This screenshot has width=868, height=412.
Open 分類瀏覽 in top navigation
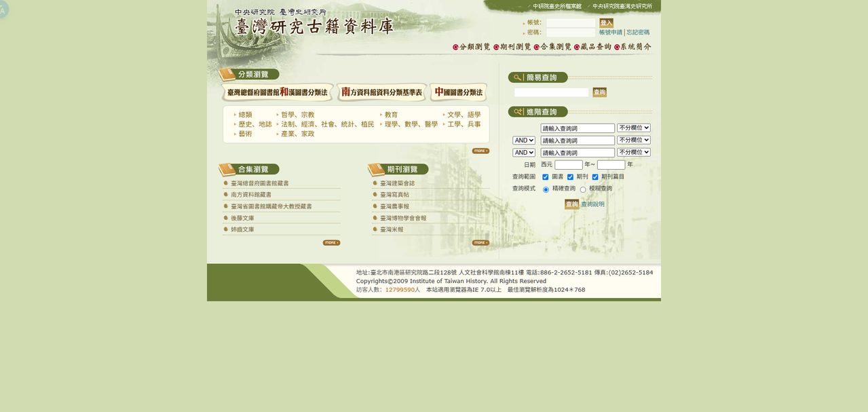click(471, 47)
